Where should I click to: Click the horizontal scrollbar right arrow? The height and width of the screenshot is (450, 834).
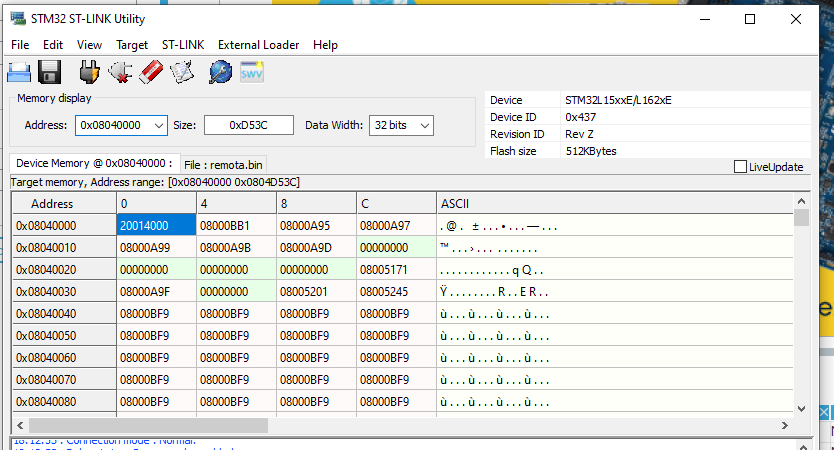click(785, 426)
